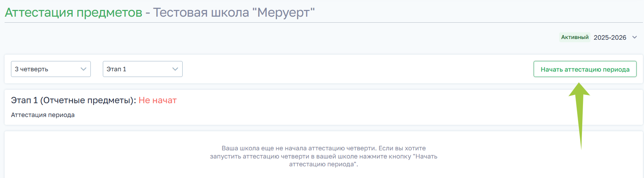Image resolution: width=644 pixels, height=178 pixels.
Task: Click the red "Не начат" status text
Action: point(157,100)
